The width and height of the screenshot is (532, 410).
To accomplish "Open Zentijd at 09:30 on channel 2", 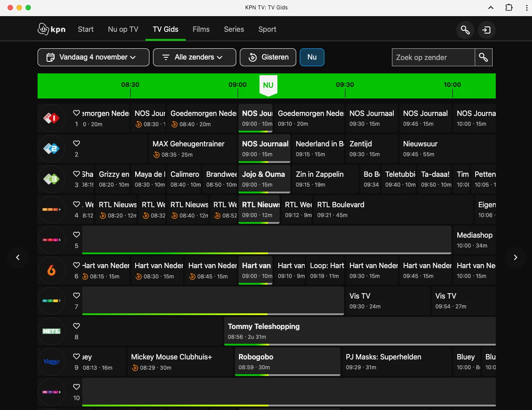I will (x=371, y=149).
